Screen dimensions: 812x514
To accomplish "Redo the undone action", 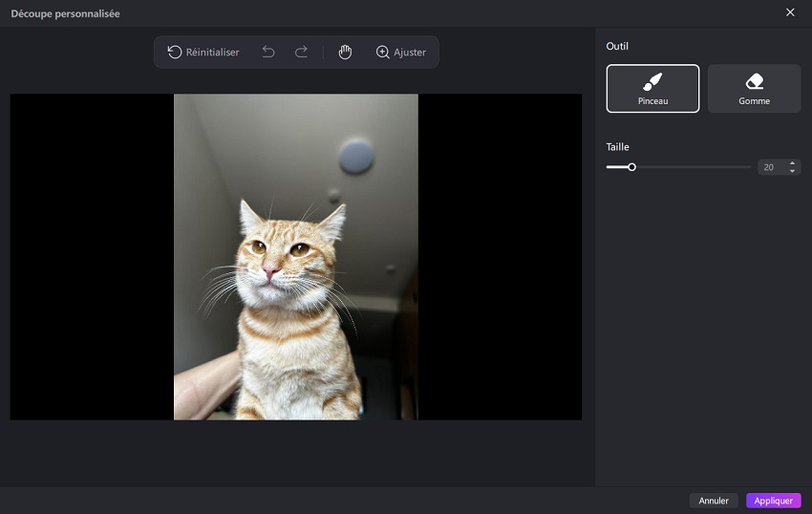I will click(x=301, y=53).
